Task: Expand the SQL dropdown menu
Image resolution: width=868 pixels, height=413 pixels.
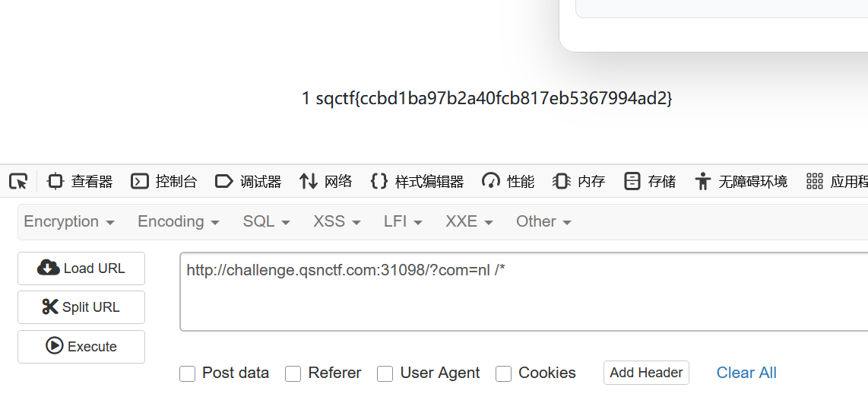Action: [x=266, y=221]
